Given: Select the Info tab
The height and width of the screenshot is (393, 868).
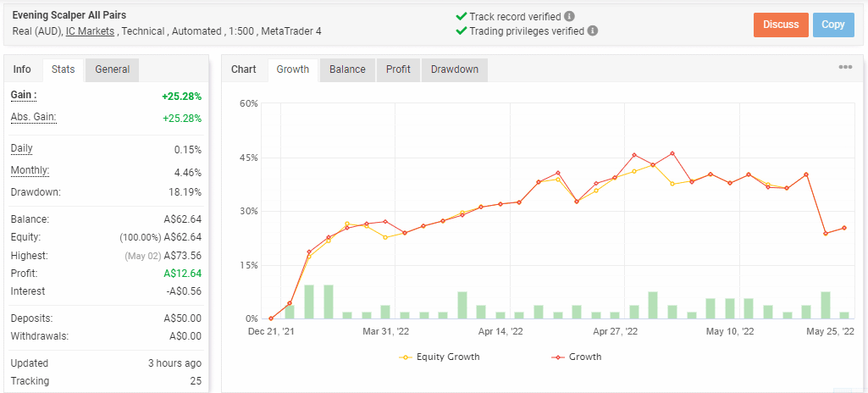Looking at the screenshot, I should (x=22, y=69).
